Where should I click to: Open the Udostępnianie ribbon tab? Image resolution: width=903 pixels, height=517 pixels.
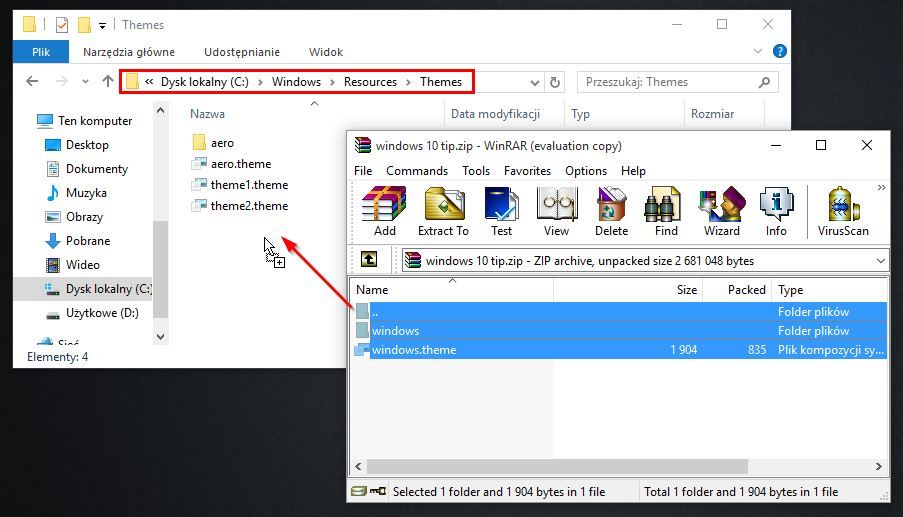click(242, 52)
